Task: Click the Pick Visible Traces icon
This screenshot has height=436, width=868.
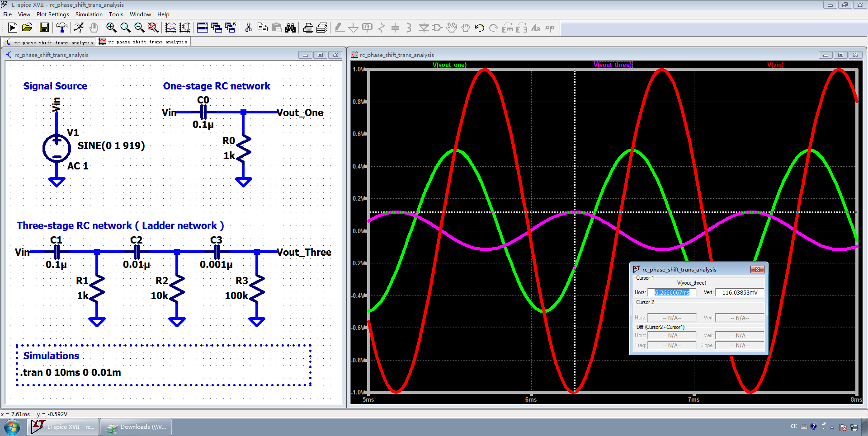Action: (x=171, y=28)
